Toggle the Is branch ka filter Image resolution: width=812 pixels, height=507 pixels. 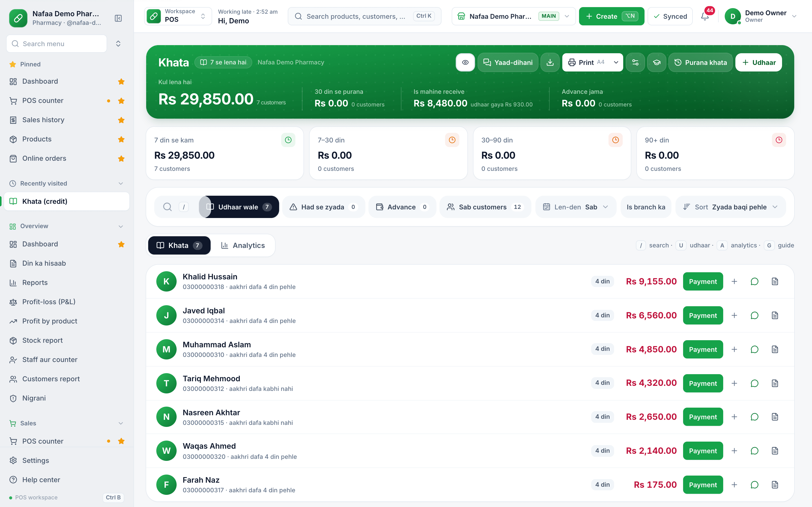(x=646, y=207)
